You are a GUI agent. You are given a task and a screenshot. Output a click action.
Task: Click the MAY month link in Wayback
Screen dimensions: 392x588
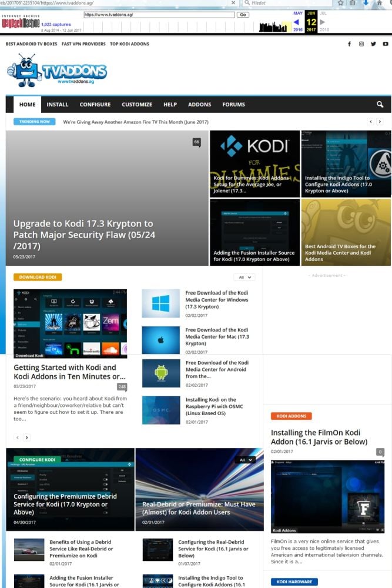[298, 13]
